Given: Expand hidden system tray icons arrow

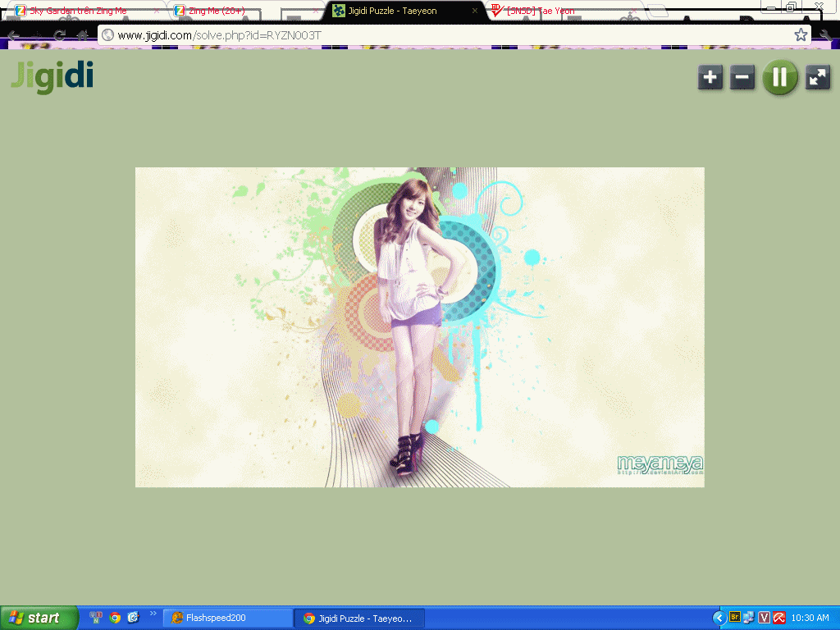Looking at the screenshot, I should pyautogui.click(x=719, y=619).
